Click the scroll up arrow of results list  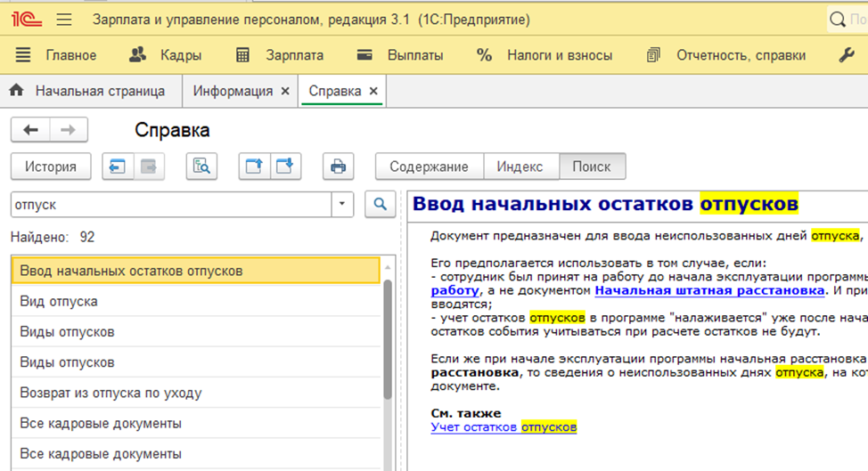[x=388, y=267]
